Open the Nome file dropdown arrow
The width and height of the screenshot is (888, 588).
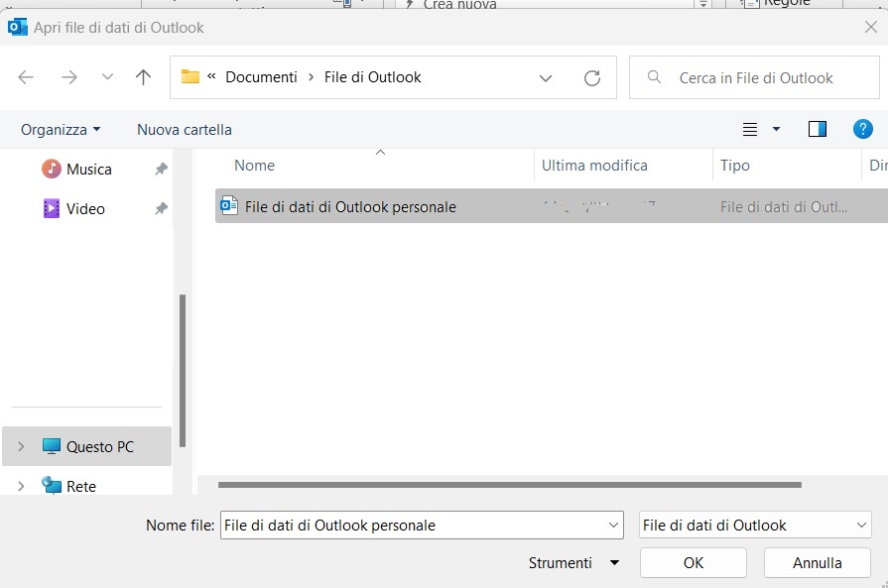[613, 526]
